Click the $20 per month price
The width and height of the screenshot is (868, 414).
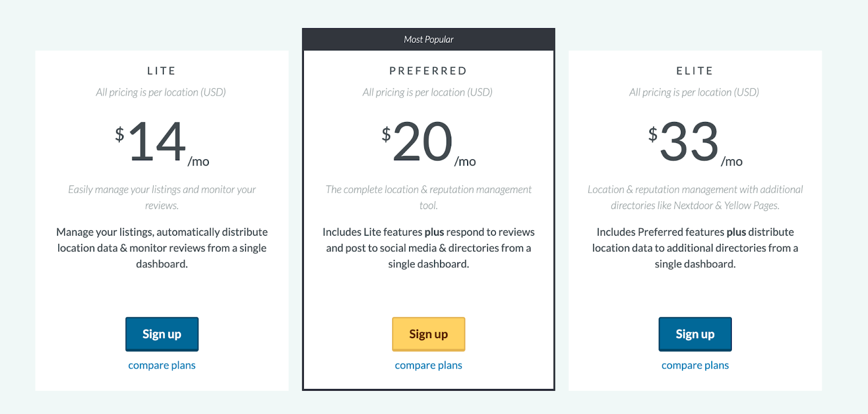pyautogui.click(x=429, y=143)
